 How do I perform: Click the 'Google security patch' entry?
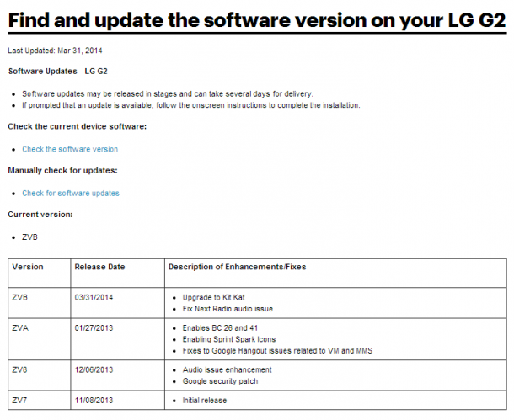pos(220,381)
